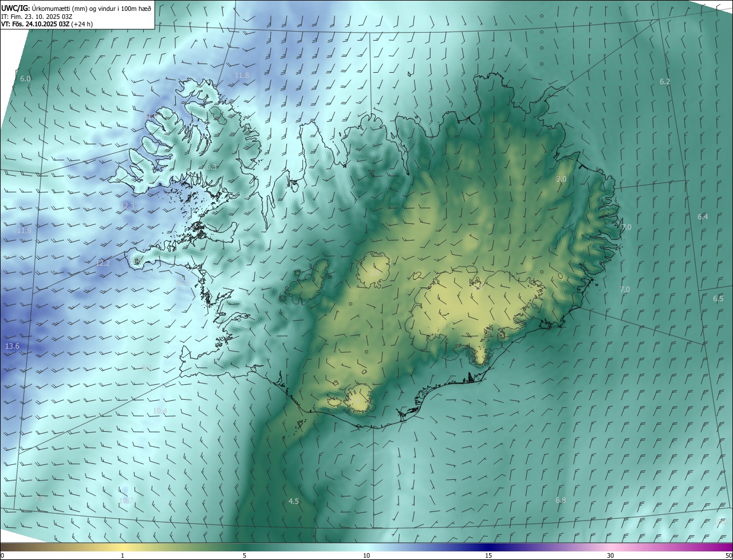Click the 10.7 value label on the map
This screenshot has width=733, height=560.
pos(125,501)
